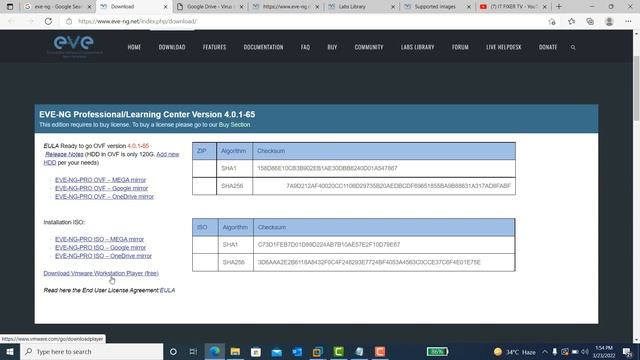The width and height of the screenshot is (640, 360).
Task: Follow the 'Buy Section' link
Action: tap(234, 125)
